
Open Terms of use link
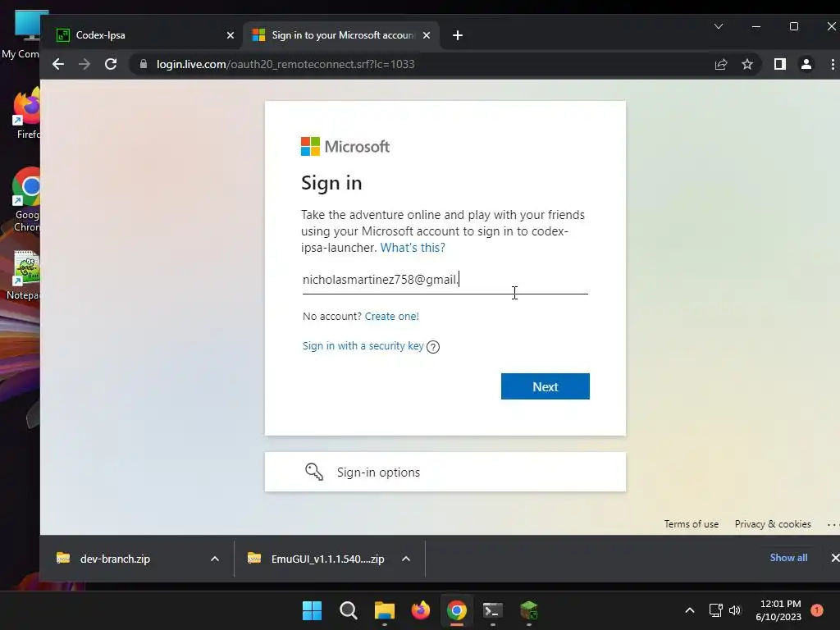coord(691,524)
